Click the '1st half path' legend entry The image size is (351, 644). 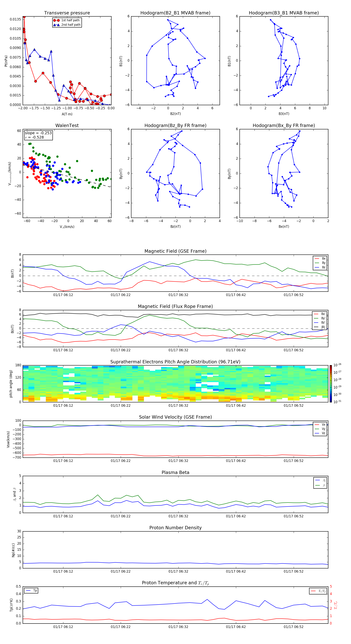[67, 20]
